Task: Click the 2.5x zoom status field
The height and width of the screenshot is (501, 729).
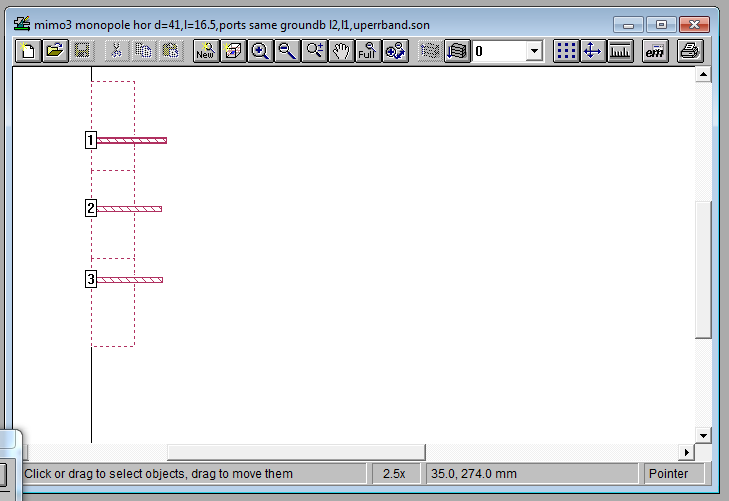Action: (x=394, y=474)
